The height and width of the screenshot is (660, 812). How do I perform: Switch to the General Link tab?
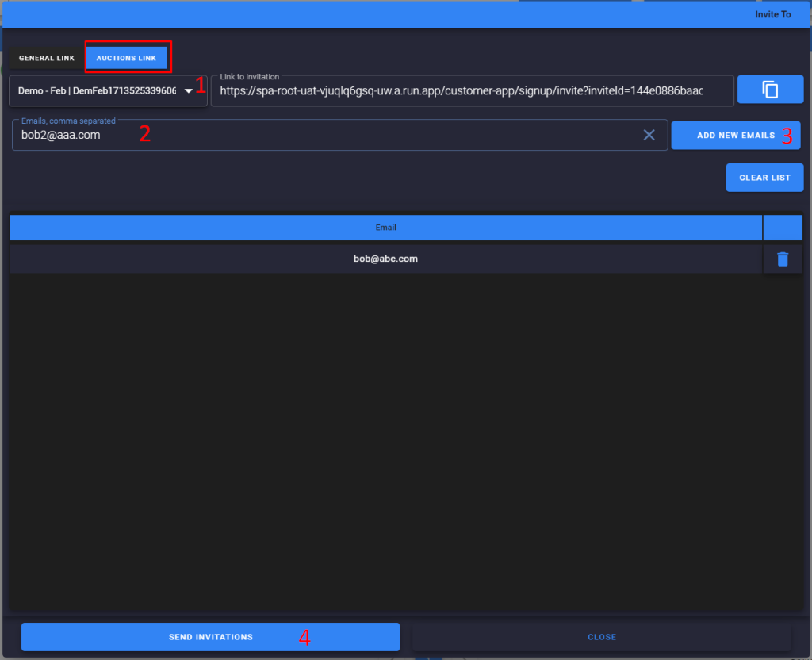click(x=47, y=58)
